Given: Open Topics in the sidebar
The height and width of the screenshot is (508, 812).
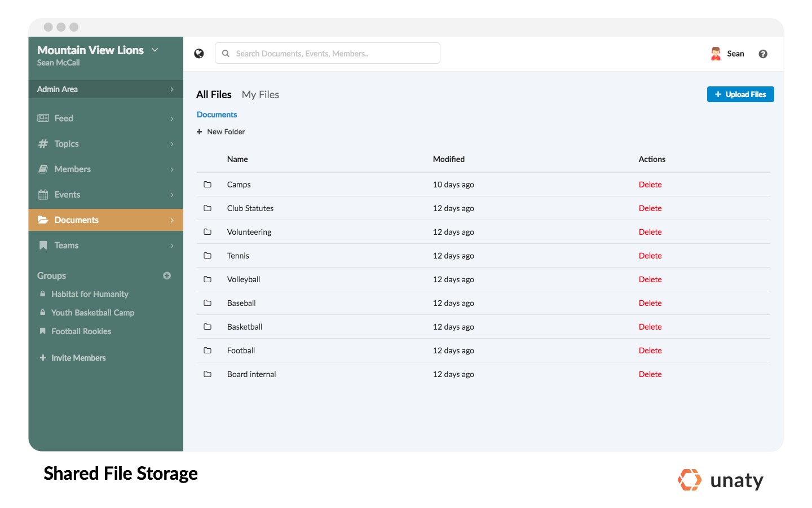Looking at the screenshot, I should click(106, 143).
